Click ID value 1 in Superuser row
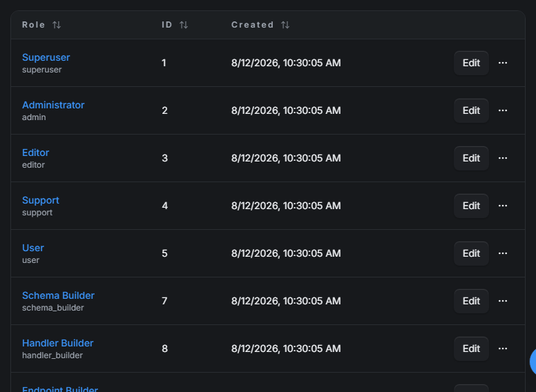Screen dimensions: 536x392 pos(164,63)
